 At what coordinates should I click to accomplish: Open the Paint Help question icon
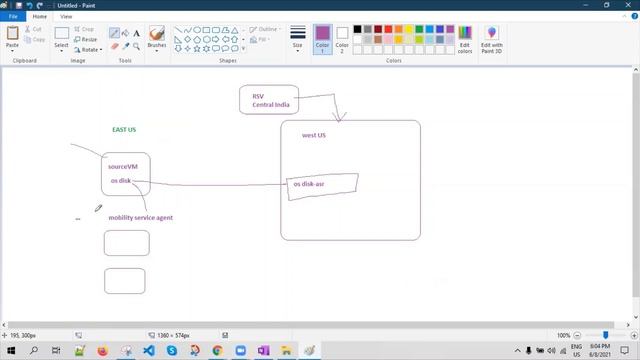pyautogui.click(x=635, y=16)
